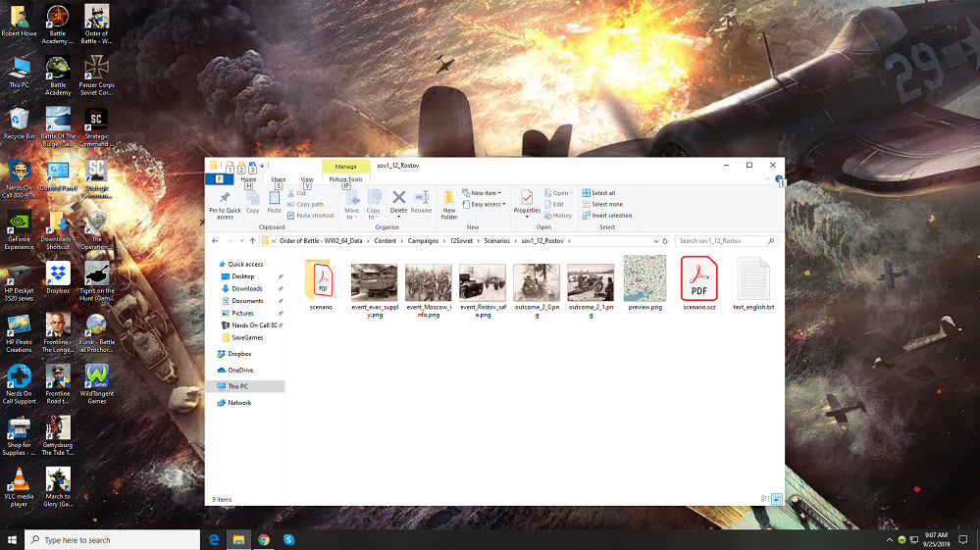Click the Paste button in ribbon
This screenshot has width=980, height=550.
pos(275,203)
